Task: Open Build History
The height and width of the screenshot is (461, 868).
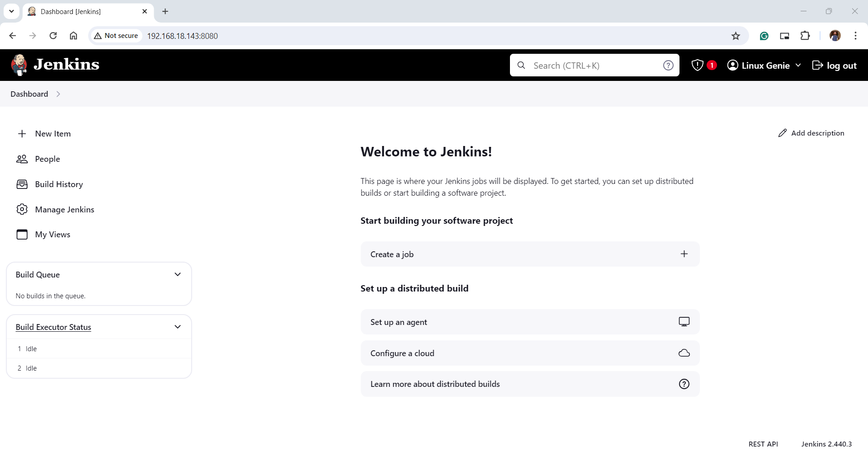Action: tap(59, 184)
